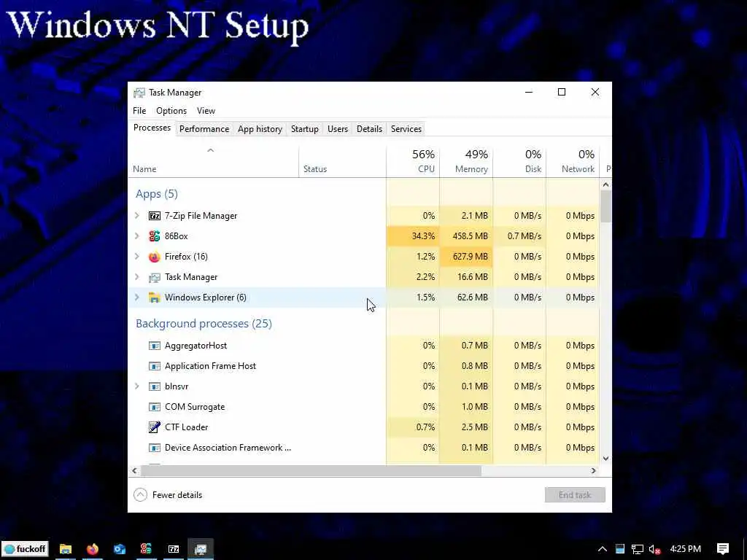
Task: Open the Options menu
Action: point(171,111)
